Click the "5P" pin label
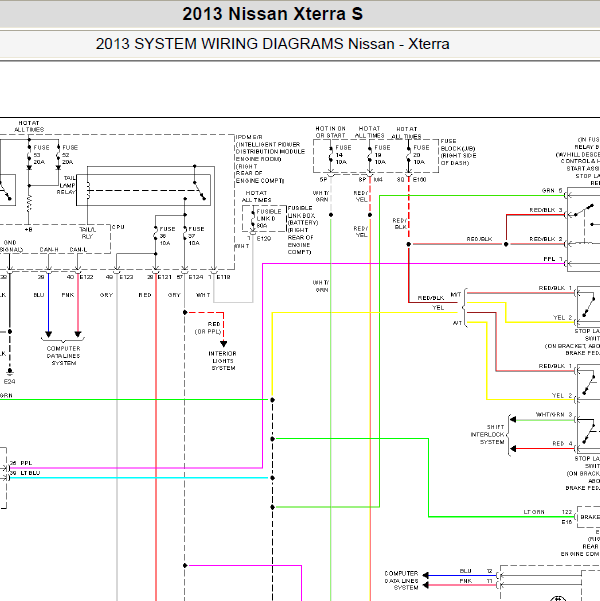600x601 pixels. (323, 179)
